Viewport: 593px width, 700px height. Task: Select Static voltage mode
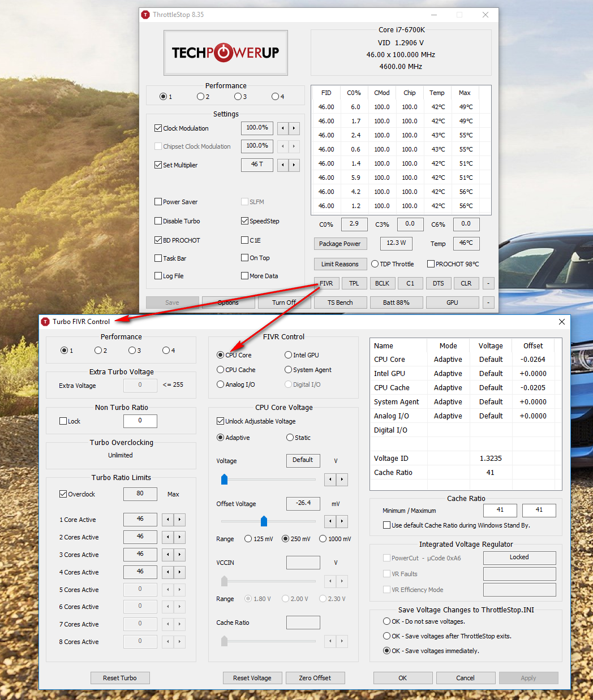click(x=290, y=438)
